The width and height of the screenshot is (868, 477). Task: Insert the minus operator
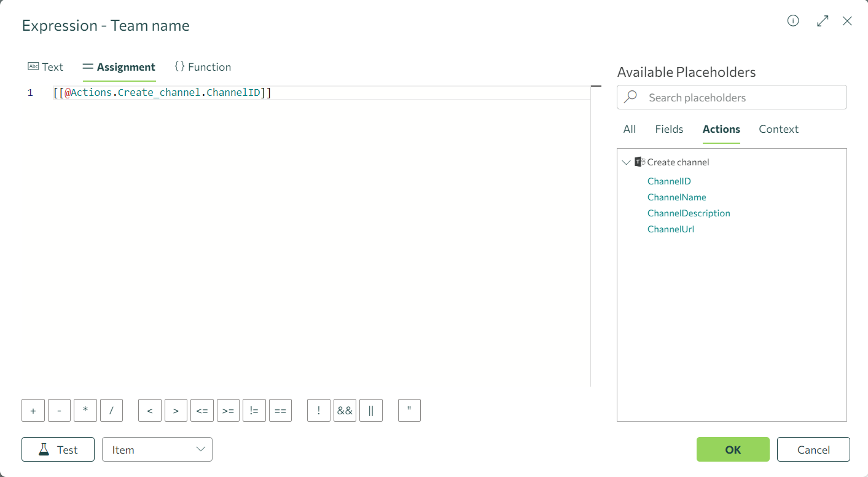[59, 411]
